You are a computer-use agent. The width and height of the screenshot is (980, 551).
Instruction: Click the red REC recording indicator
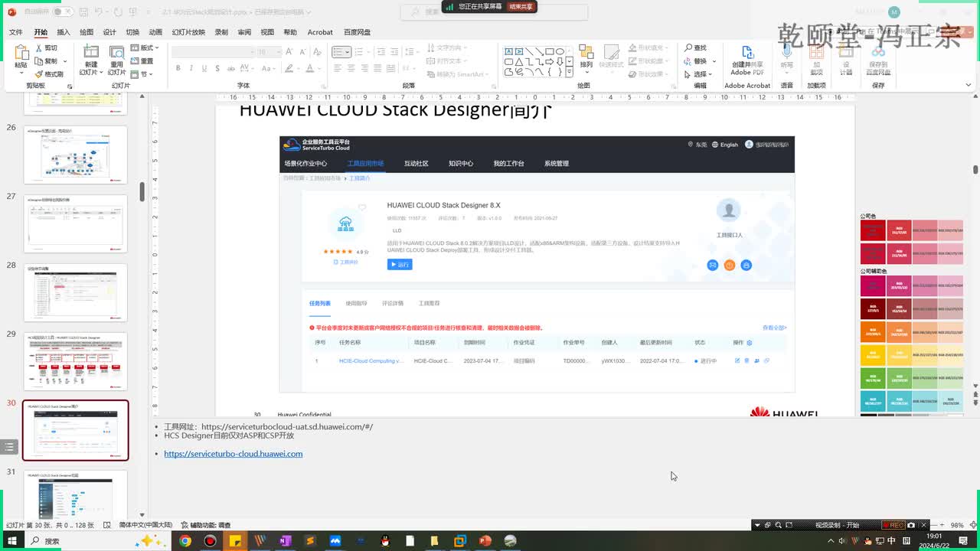click(x=893, y=525)
